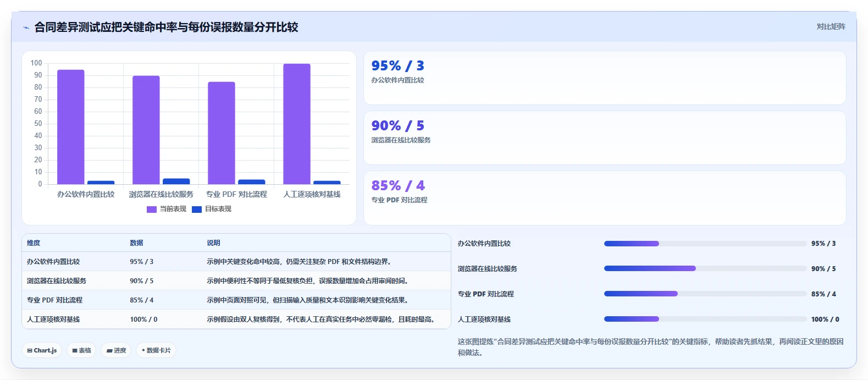The image size is (868, 380).
Task: Click the blue target bar for 浏览器在线比较服务
Action: [176, 181]
